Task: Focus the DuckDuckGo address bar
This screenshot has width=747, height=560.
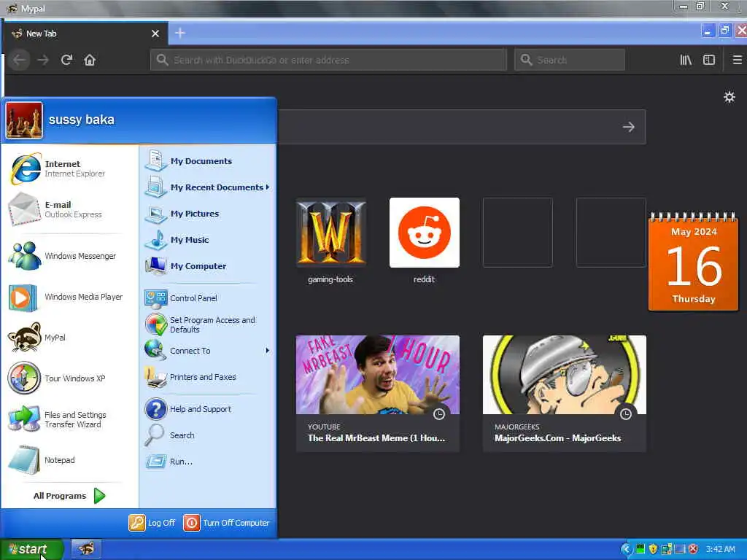Action: click(328, 60)
